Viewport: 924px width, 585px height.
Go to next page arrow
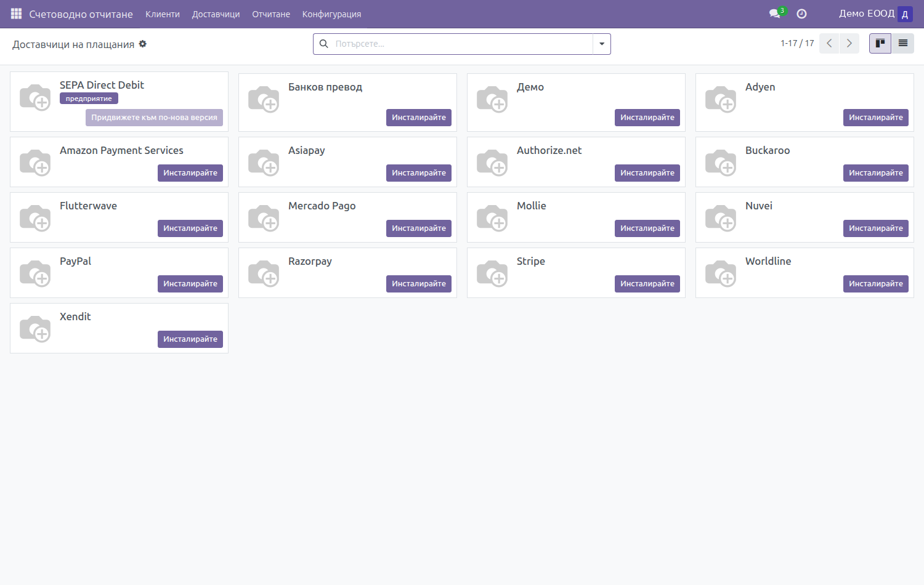[849, 43]
